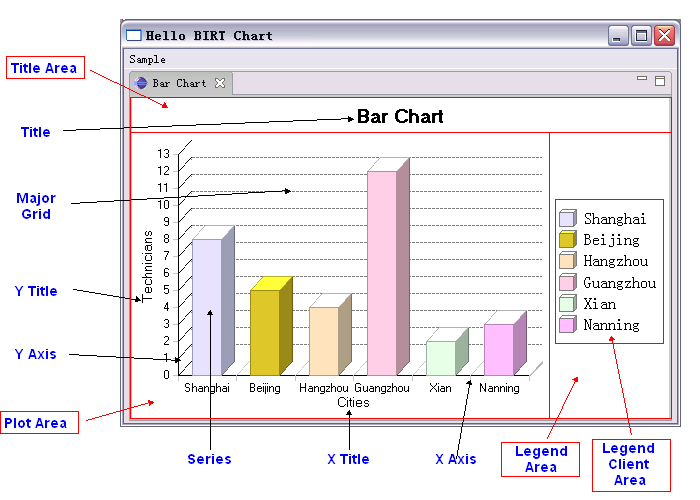Viewport: 700px width, 500px height.
Task: Click the Guangzhou legend color box
Action: [568, 282]
